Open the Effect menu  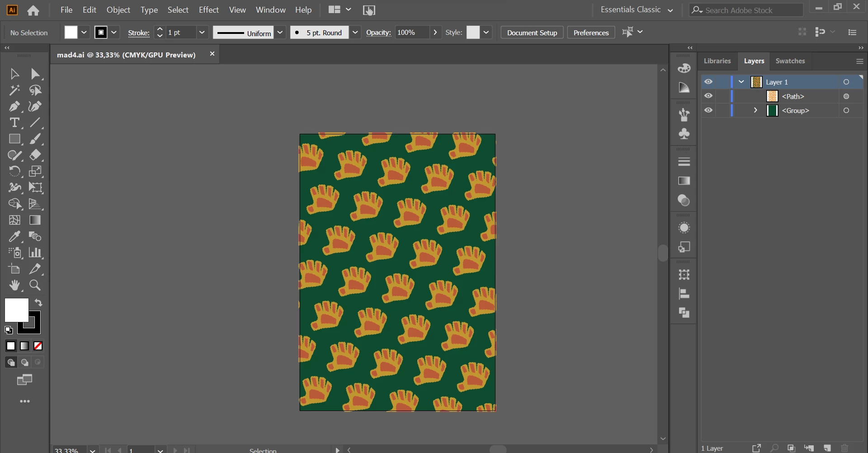click(x=209, y=10)
